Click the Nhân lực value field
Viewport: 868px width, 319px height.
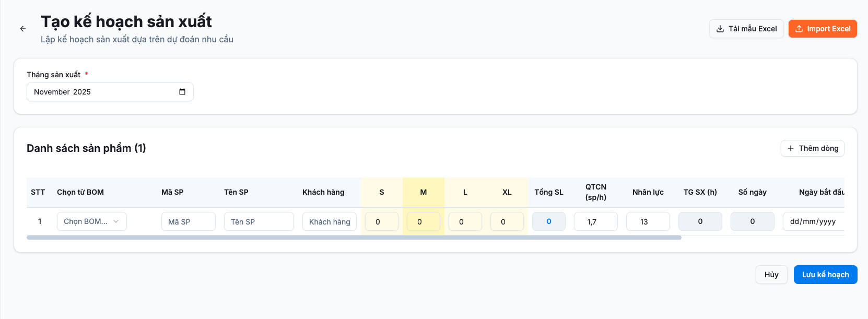pyautogui.click(x=648, y=221)
